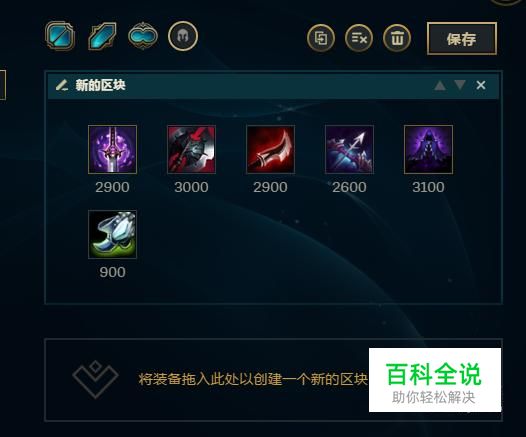This screenshot has width=526, height=437.
Task: Click the clear item set icon
Action: (x=359, y=38)
